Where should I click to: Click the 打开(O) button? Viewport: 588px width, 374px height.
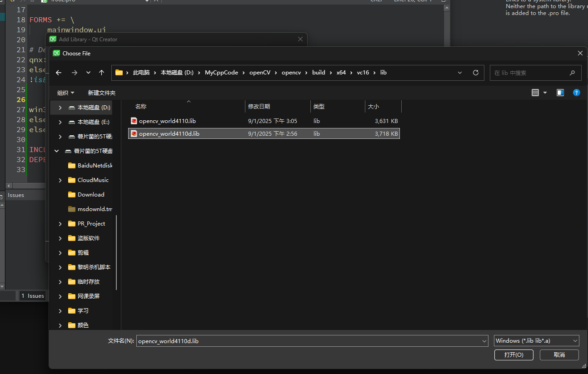[513, 355]
